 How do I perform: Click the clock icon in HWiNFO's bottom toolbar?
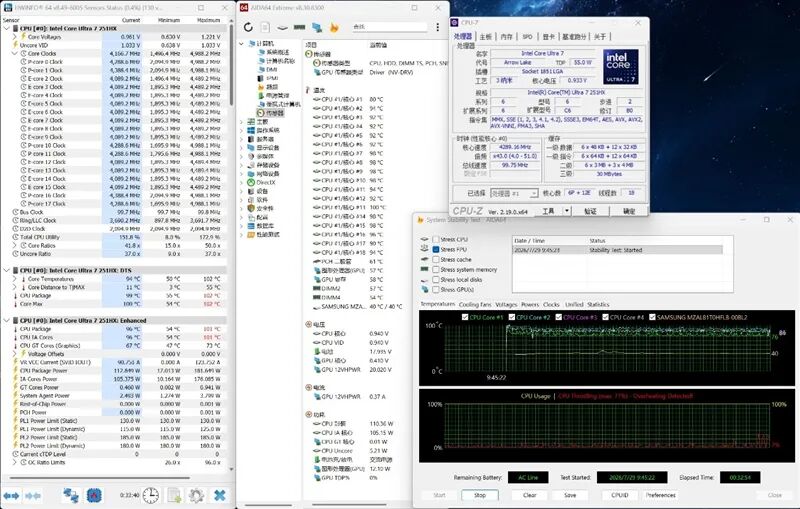[151, 495]
